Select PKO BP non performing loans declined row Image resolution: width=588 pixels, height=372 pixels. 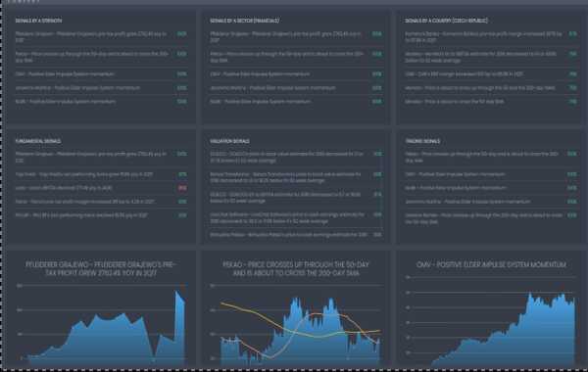[x=101, y=215]
